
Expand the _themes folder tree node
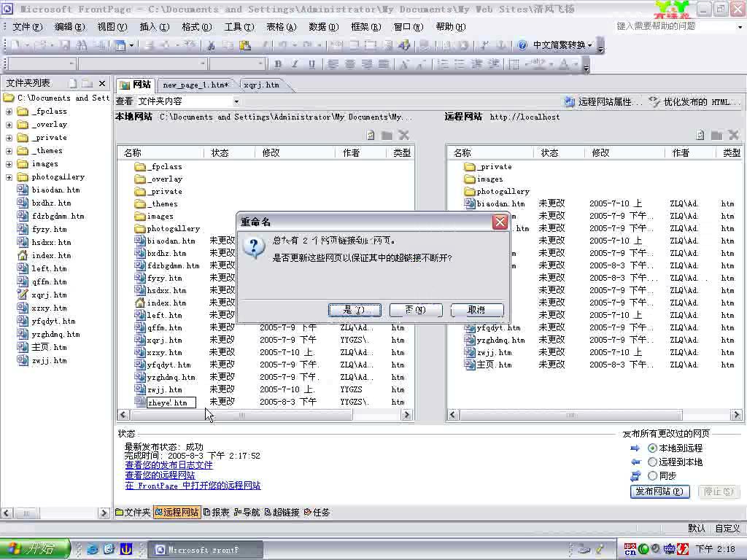tap(9, 151)
